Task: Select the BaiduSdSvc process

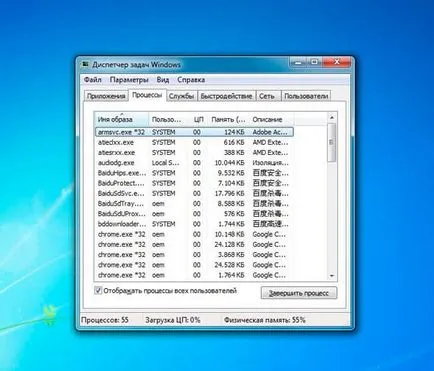Action: [194, 193]
